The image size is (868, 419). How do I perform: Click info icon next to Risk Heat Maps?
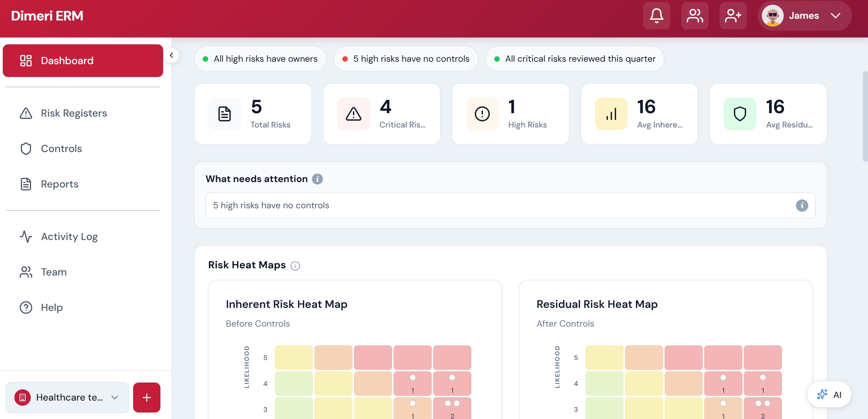tap(295, 266)
